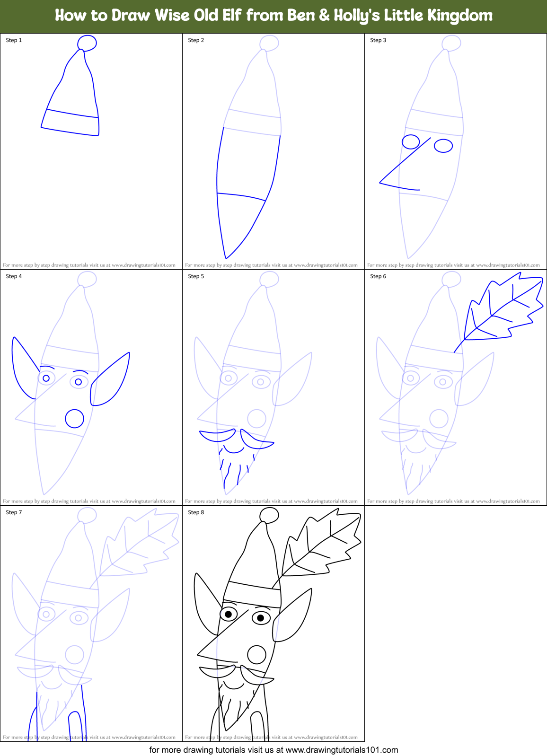This screenshot has width=547, height=756.
Task: Open the Step 1 hat drawing panel
Action: point(91,151)
